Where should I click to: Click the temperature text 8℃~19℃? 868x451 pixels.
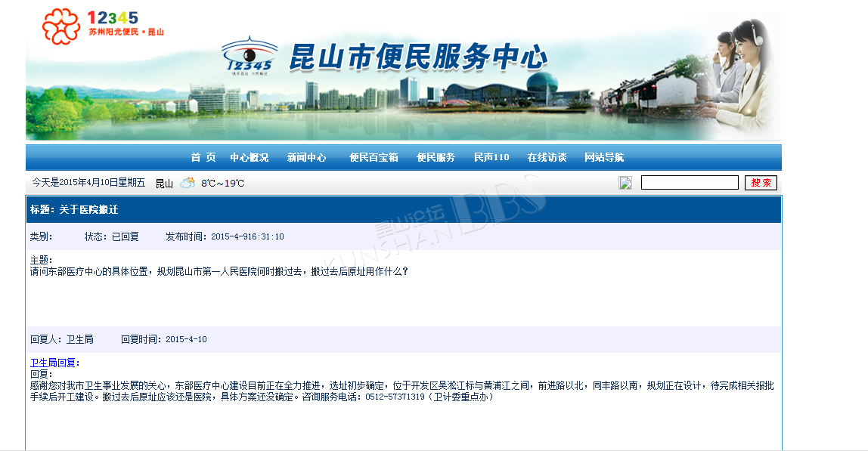pyautogui.click(x=222, y=184)
